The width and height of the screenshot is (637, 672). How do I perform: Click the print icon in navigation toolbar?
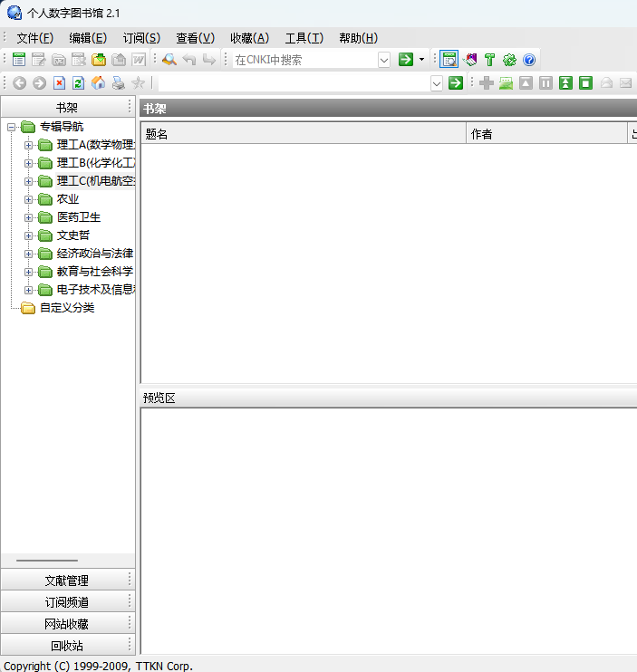118,83
